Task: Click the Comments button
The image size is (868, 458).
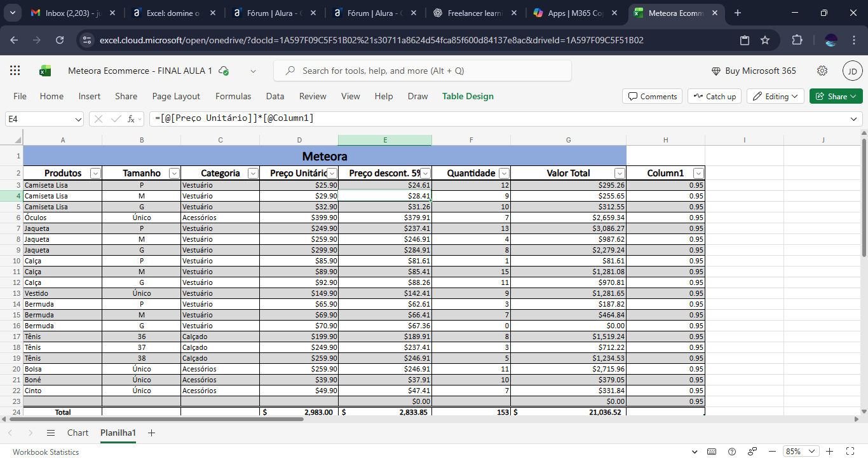Action: pos(653,97)
